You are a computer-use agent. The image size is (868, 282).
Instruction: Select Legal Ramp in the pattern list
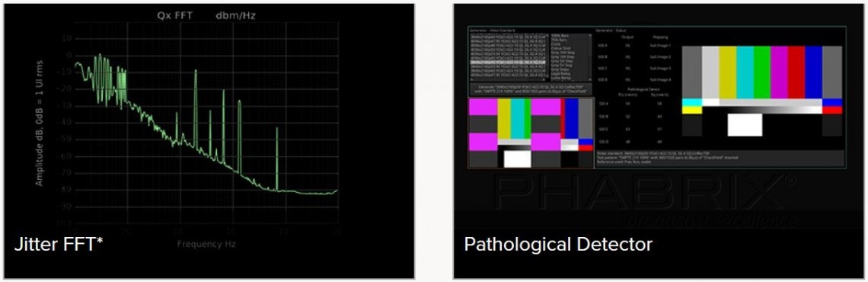pos(560,74)
